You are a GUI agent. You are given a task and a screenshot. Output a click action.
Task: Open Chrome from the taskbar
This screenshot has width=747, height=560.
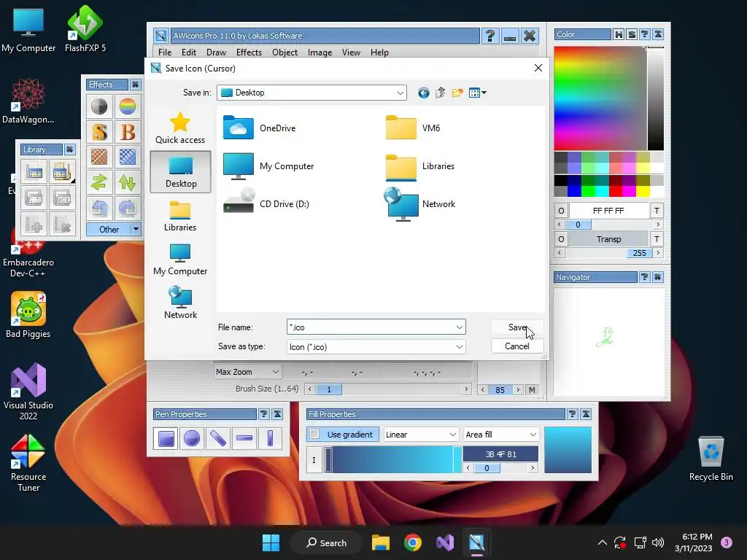click(413, 542)
